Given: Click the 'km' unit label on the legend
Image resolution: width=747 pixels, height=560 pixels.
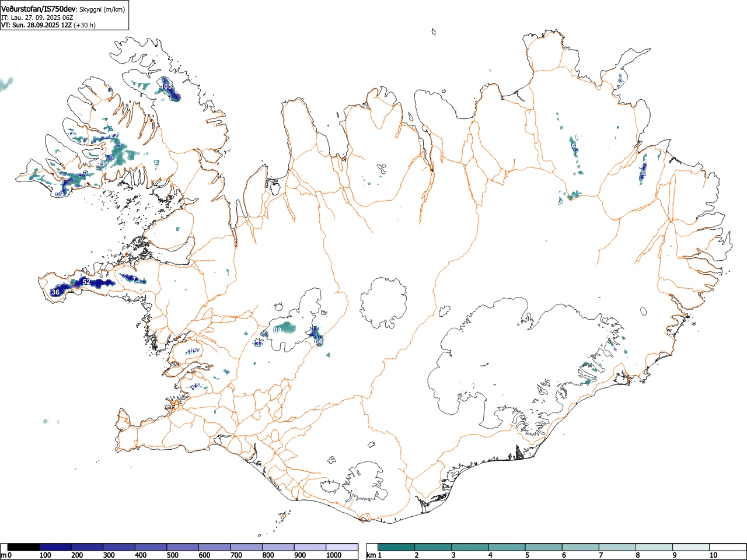Looking at the screenshot, I should [371, 555].
